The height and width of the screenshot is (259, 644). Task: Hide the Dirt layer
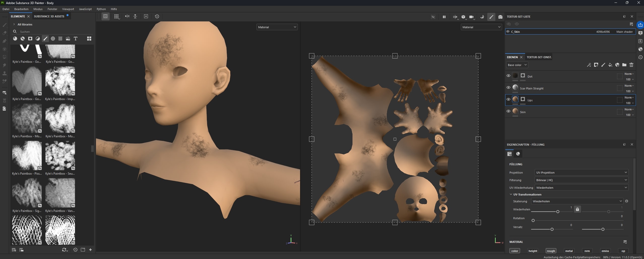coord(508,76)
